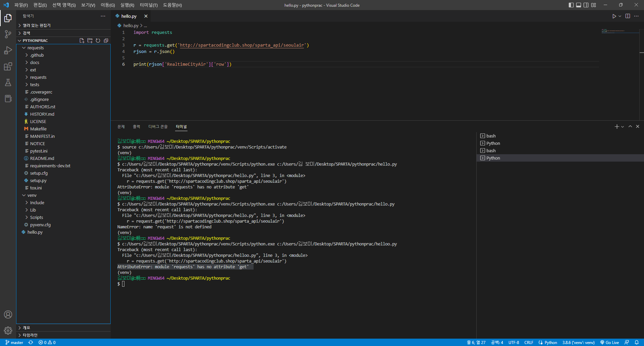Add a new terminal with plus icon
Screen dimensions: 644x346
(616, 126)
